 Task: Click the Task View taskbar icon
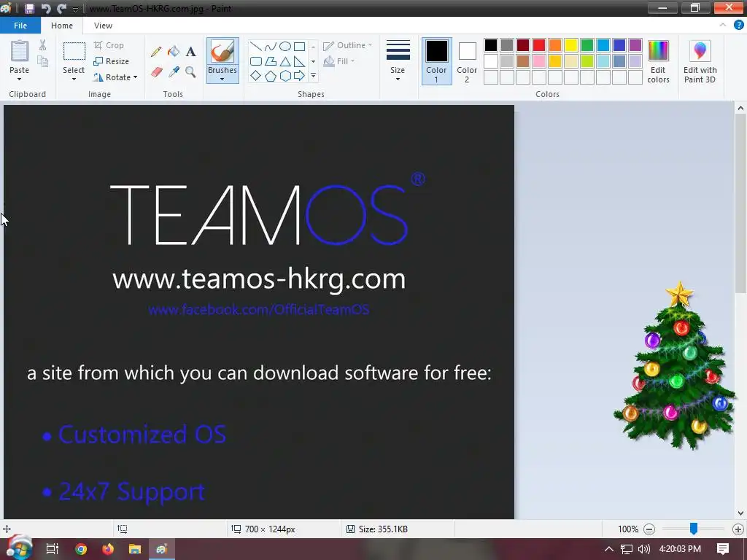point(52,549)
